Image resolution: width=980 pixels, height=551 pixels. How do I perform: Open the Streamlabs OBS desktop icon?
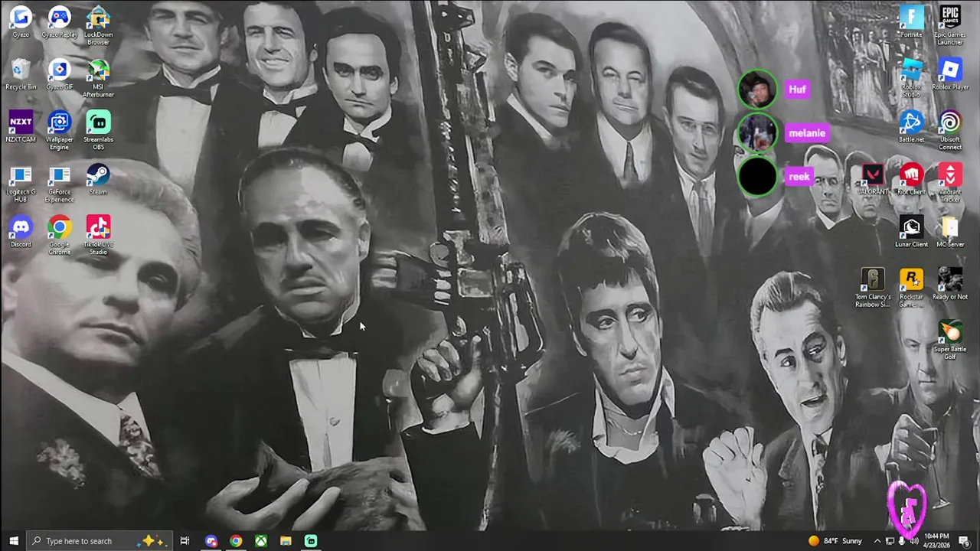pyautogui.click(x=98, y=130)
